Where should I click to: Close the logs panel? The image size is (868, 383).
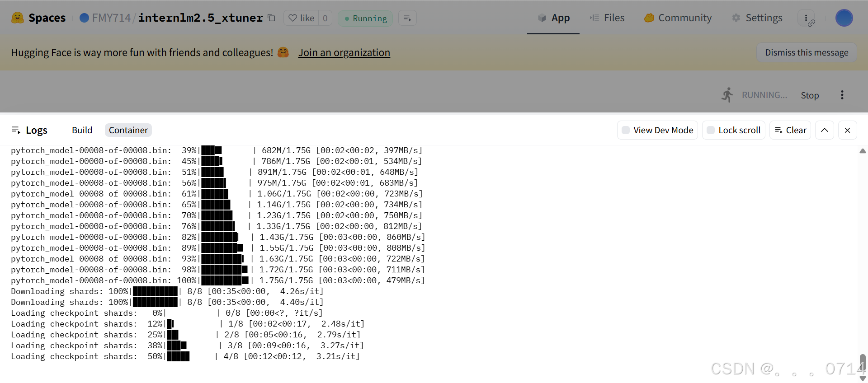pos(848,130)
